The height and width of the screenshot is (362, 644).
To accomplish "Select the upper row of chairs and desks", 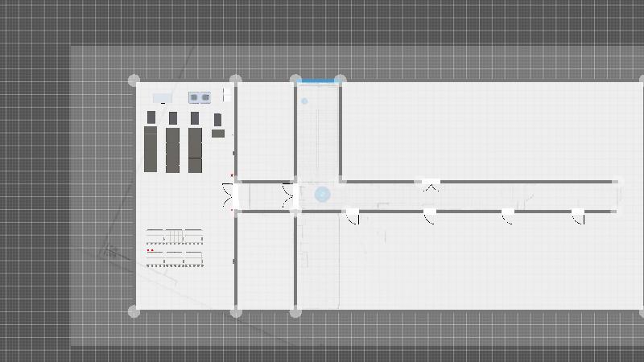I will (174, 236).
